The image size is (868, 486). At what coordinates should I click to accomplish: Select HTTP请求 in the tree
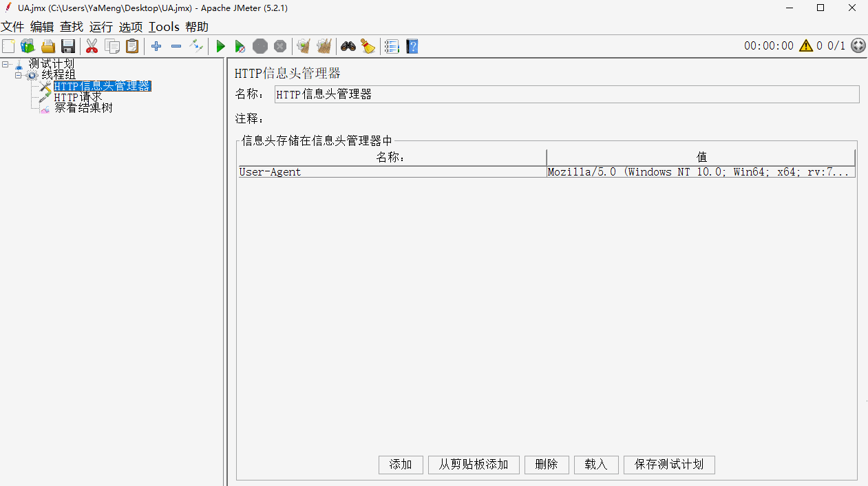click(78, 97)
